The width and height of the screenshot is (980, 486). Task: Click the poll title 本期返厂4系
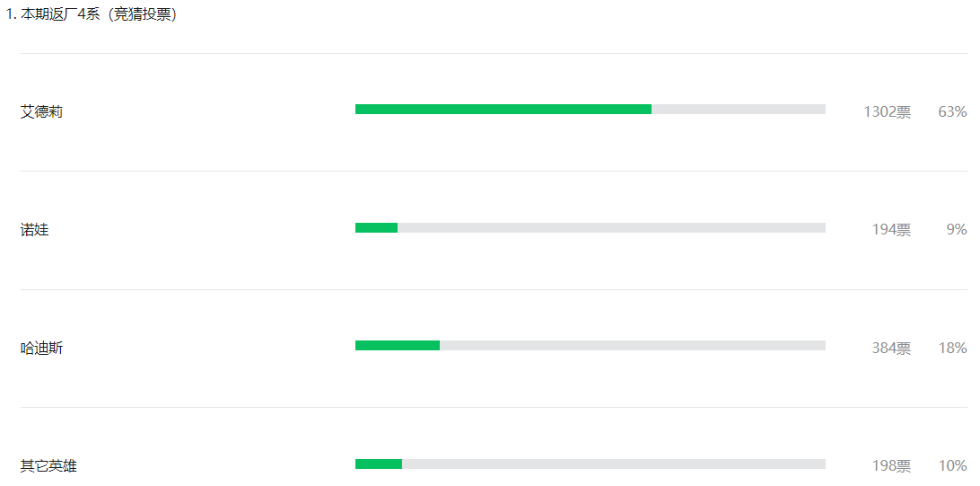[x=61, y=14]
